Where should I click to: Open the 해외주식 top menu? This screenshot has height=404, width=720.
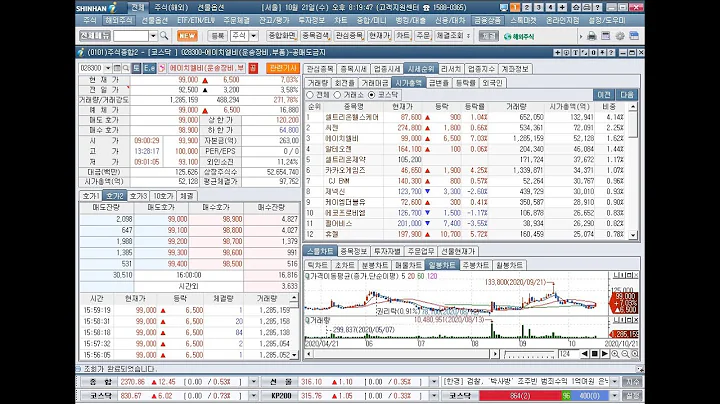(119, 20)
